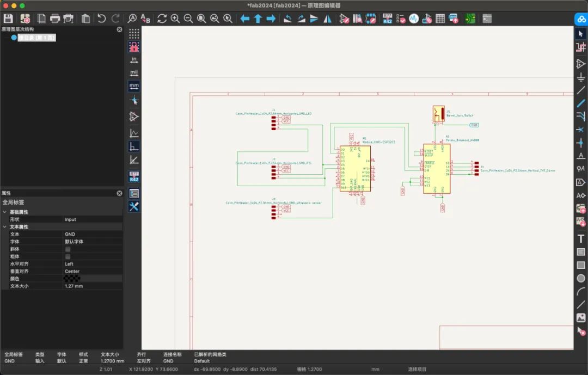Click the Plot icon
588x375 pixels.
tap(69, 19)
